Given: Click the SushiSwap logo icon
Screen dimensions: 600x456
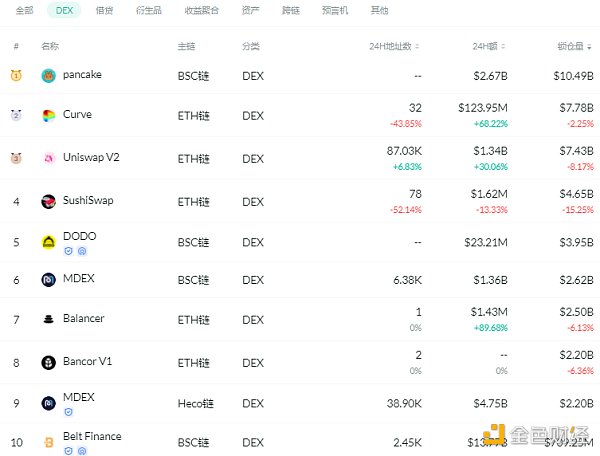Looking at the screenshot, I should [x=48, y=202].
